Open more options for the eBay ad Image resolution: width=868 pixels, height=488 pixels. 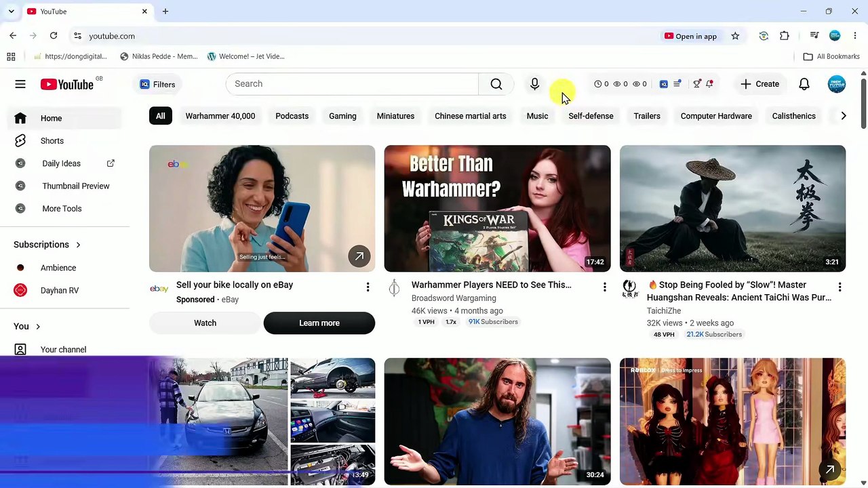(368, 287)
